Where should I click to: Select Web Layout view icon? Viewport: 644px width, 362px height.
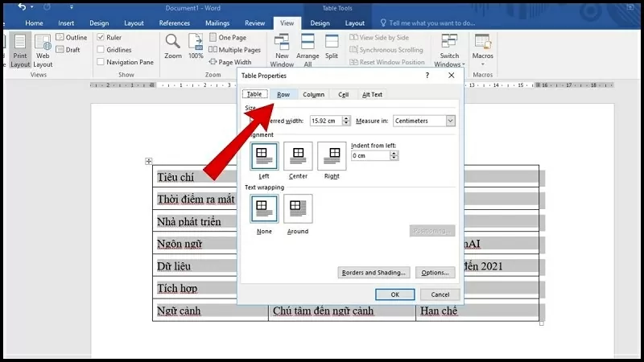pyautogui.click(x=43, y=42)
